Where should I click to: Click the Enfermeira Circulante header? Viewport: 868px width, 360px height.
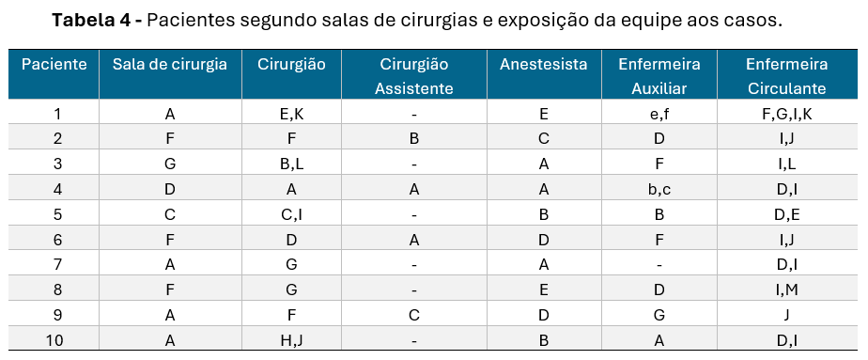[787, 75]
